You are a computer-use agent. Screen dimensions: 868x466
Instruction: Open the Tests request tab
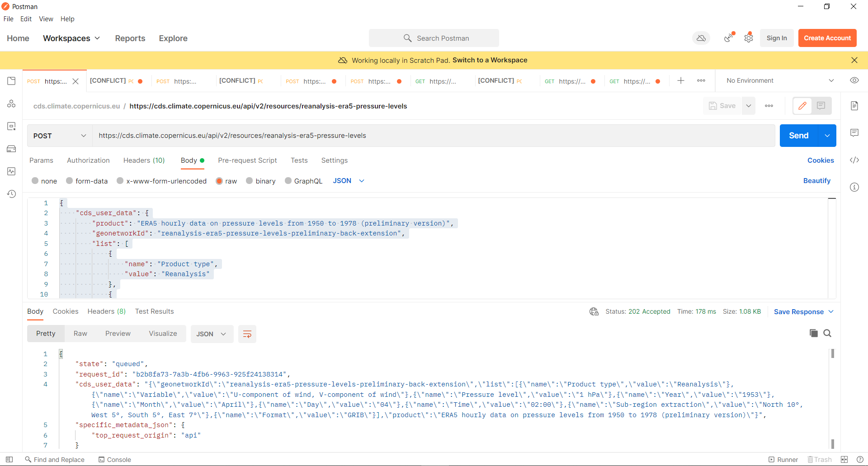[x=299, y=160]
